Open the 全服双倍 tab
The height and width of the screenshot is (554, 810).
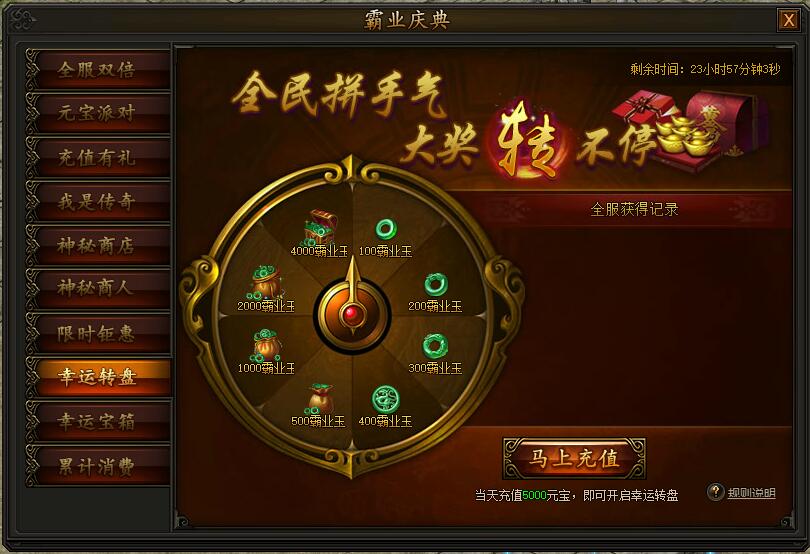(x=98, y=69)
